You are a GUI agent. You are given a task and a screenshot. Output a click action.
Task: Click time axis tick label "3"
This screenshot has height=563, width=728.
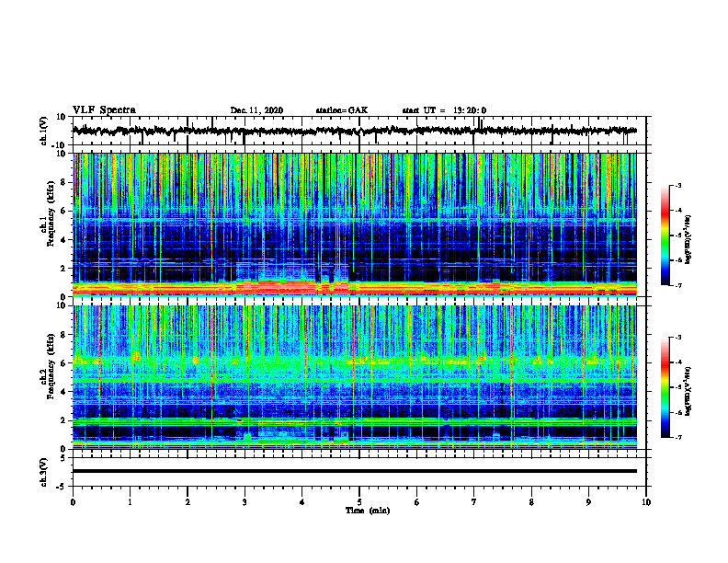[x=245, y=502]
